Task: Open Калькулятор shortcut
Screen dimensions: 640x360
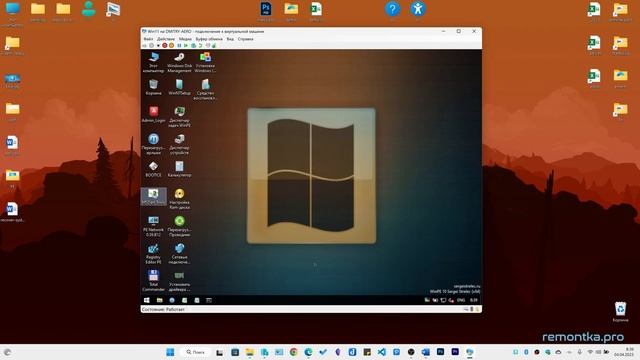Action: pos(179,169)
